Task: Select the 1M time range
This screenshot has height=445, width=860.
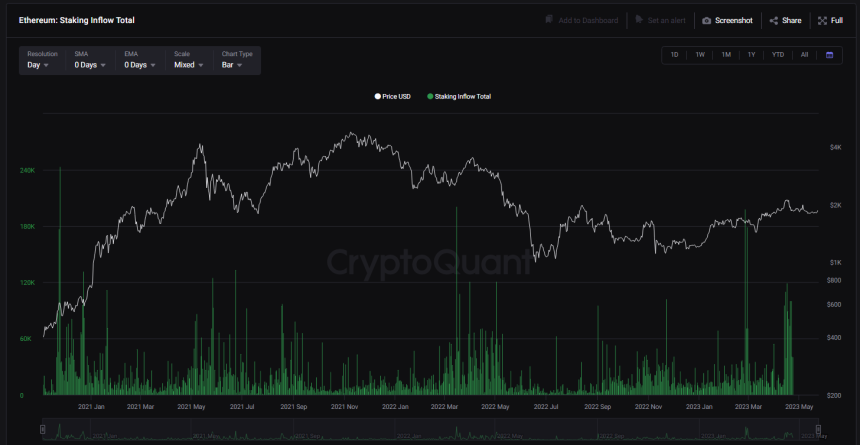Action: coord(726,54)
